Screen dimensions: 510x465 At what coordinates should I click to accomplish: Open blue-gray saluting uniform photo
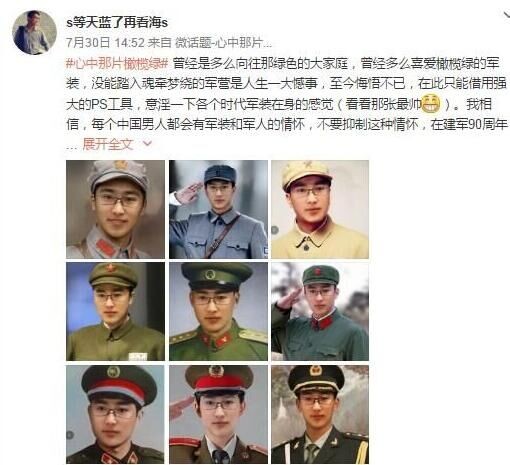[x=218, y=209]
